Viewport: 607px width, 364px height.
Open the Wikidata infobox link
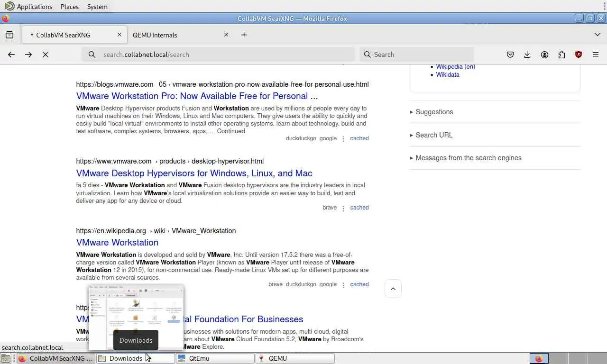pos(448,74)
